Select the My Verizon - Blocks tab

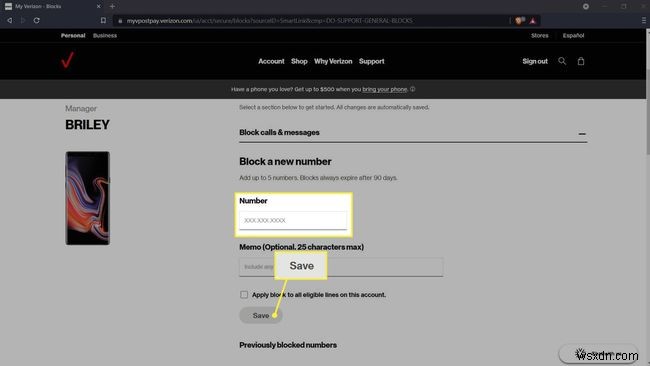(x=53, y=6)
